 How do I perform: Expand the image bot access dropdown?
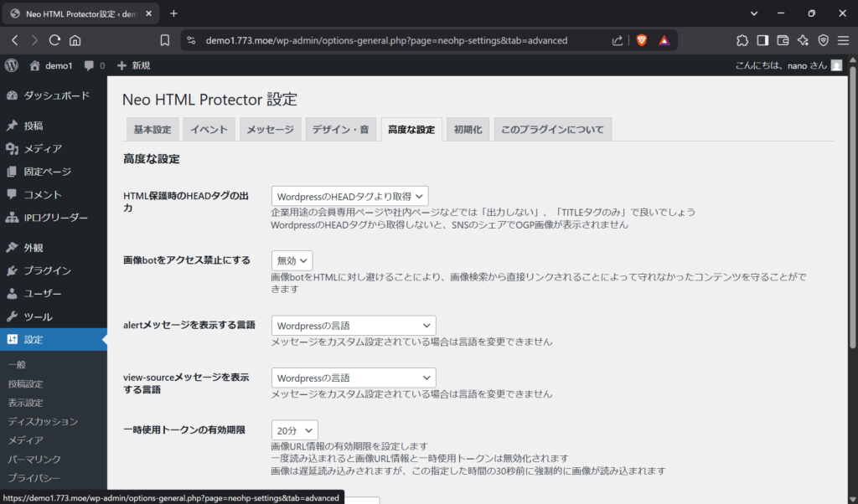pos(292,261)
